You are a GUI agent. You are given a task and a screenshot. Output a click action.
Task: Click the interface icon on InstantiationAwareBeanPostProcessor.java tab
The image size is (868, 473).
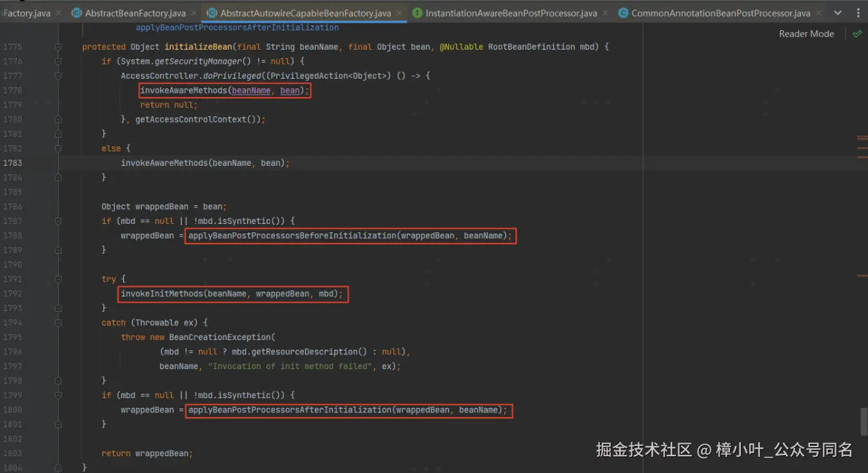click(x=417, y=13)
